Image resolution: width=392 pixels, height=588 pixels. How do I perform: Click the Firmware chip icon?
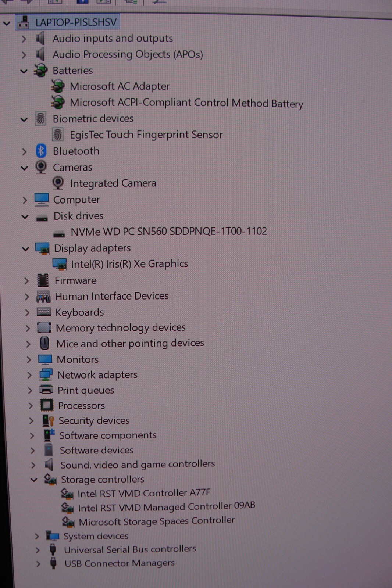(43, 280)
